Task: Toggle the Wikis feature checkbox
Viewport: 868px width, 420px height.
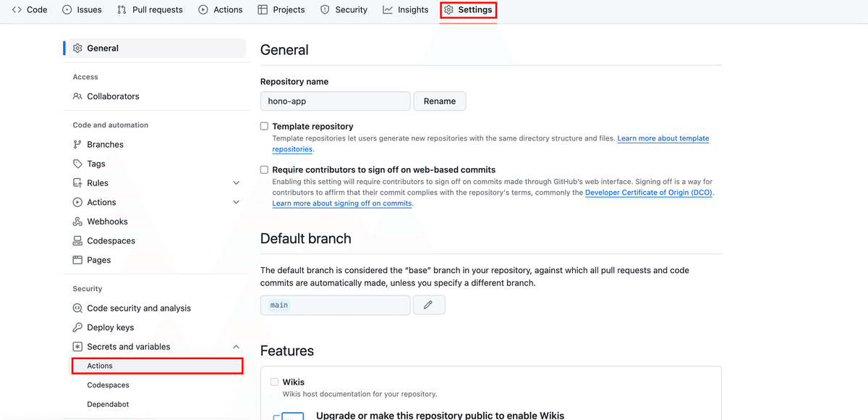Action: click(x=274, y=382)
